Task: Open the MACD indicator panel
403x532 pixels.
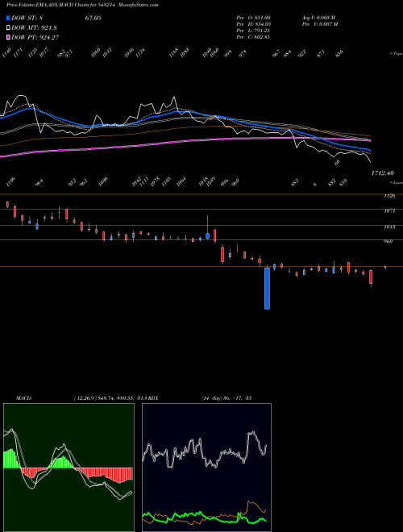Action: coord(69,468)
